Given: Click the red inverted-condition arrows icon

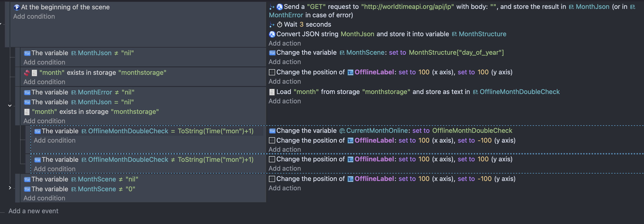Looking at the screenshot, I should click(27, 73).
